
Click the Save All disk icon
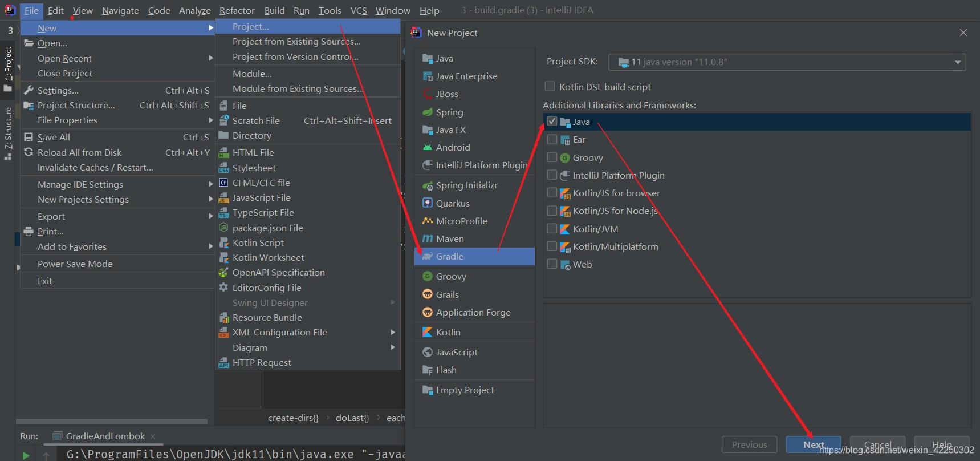tap(29, 137)
